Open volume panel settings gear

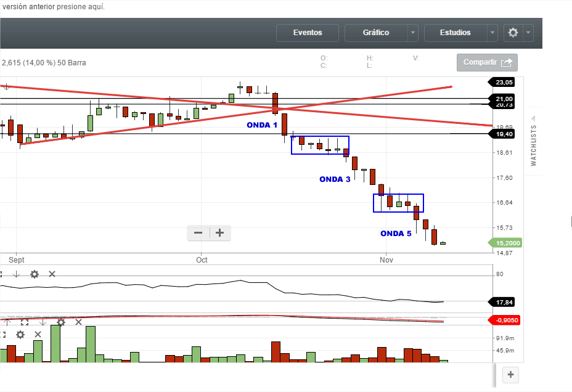20,335
